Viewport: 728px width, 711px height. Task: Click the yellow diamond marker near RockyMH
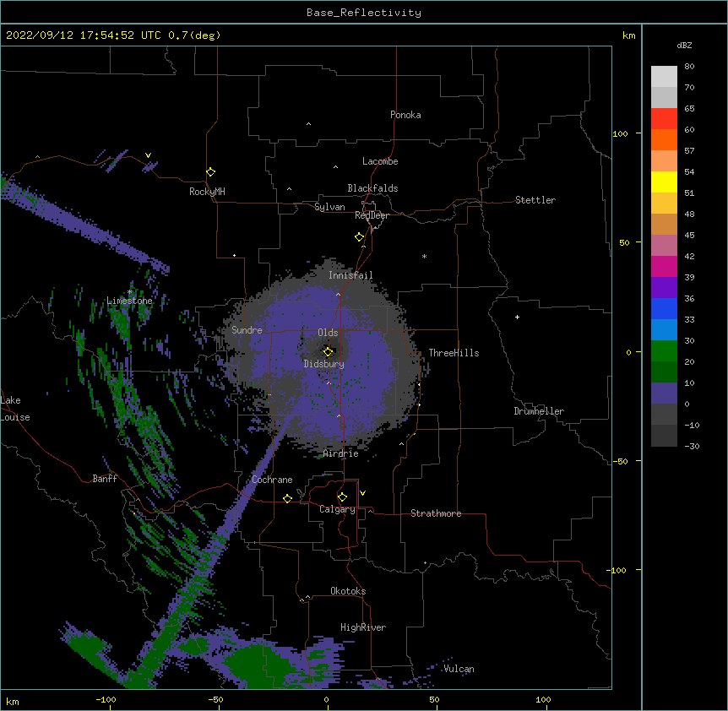211,172
